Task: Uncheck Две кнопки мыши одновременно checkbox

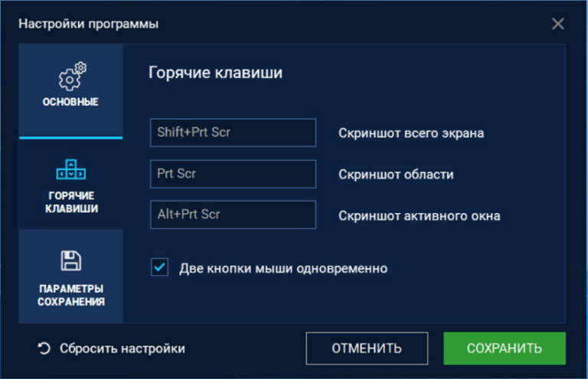Action: (x=159, y=267)
